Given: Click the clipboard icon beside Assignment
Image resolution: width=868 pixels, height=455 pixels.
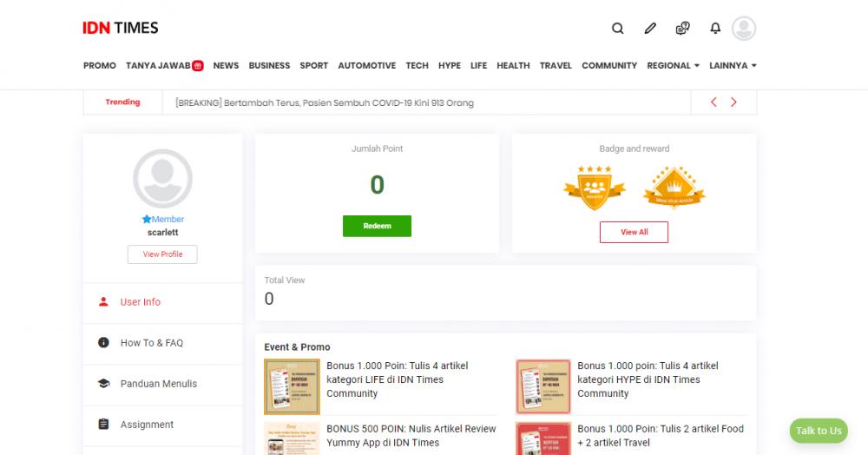Looking at the screenshot, I should pyautogui.click(x=103, y=425).
